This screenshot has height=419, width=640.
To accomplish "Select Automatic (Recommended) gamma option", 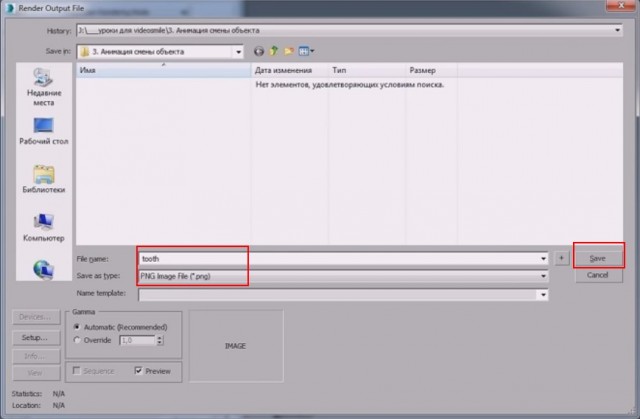I will coord(78,327).
